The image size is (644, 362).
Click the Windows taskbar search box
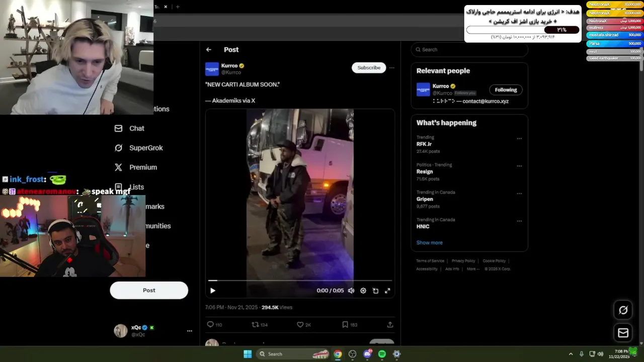pos(294,354)
